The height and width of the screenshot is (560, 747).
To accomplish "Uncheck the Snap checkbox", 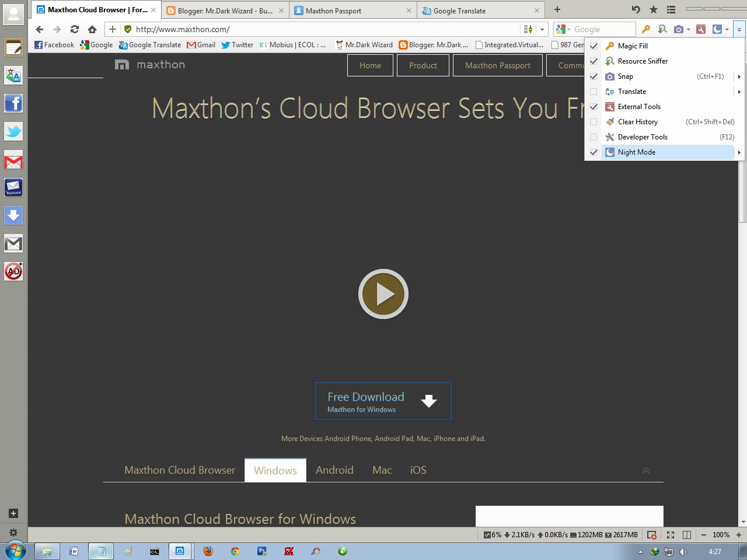I will click(x=594, y=76).
